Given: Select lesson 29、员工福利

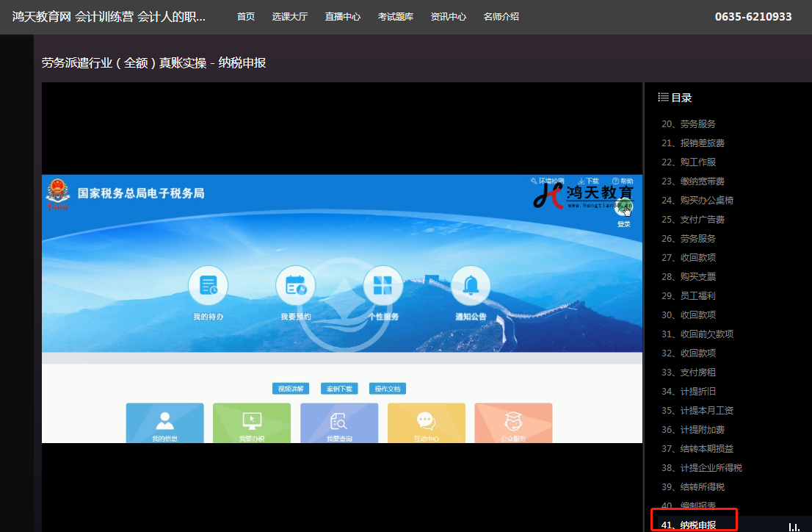Looking at the screenshot, I should click(x=688, y=296).
